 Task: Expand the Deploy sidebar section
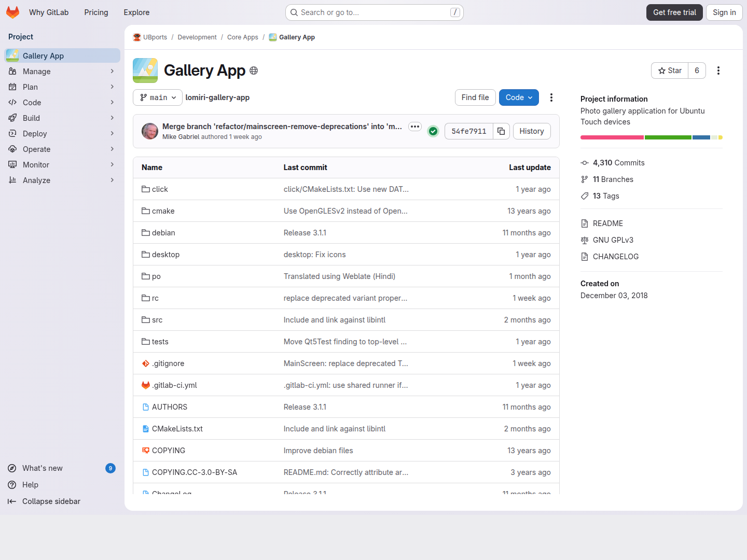click(x=62, y=134)
